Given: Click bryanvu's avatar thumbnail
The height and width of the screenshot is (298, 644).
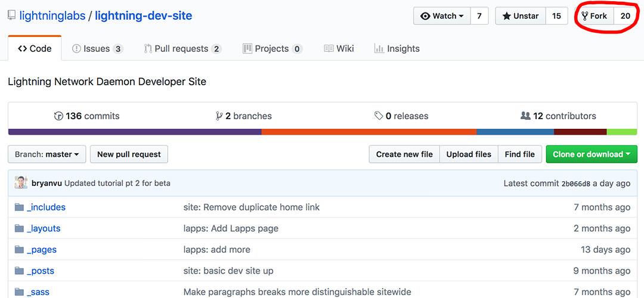Looking at the screenshot, I should click(21, 183).
